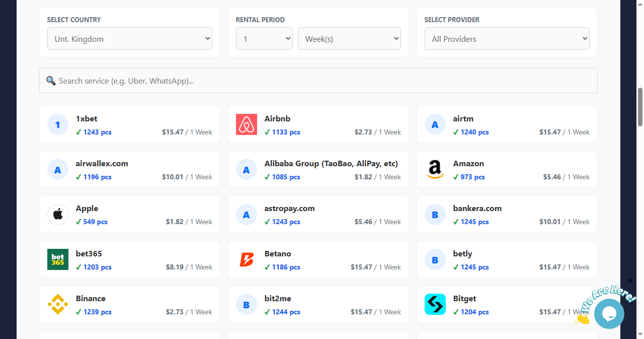Viewport: 644px width, 339px height.
Task: Click the 549 pcs count for Apple
Action: (x=96, y=222)
